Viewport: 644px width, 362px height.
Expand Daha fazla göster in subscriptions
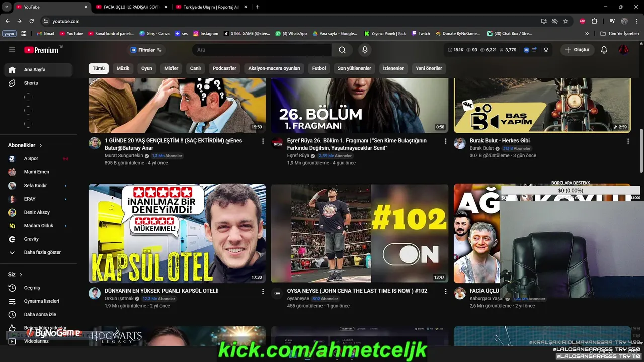tap(38, 252)
